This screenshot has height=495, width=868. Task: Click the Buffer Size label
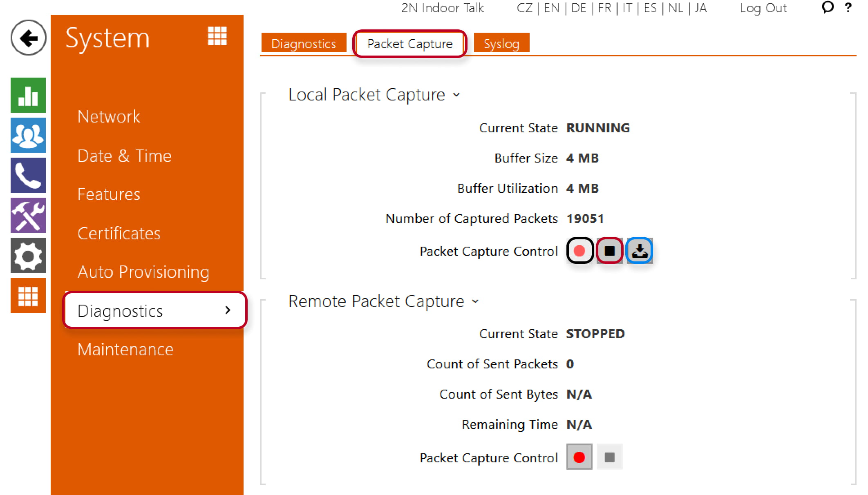click(x=526, y=158)
